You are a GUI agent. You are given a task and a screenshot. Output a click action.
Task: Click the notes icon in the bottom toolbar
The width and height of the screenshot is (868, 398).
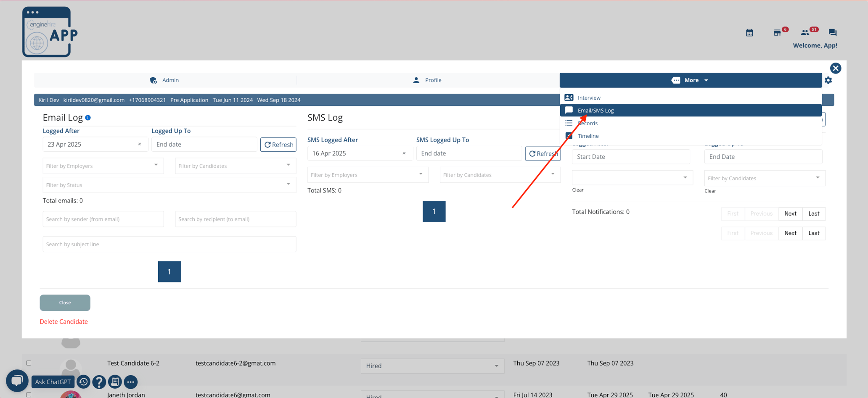coord(115,382)
